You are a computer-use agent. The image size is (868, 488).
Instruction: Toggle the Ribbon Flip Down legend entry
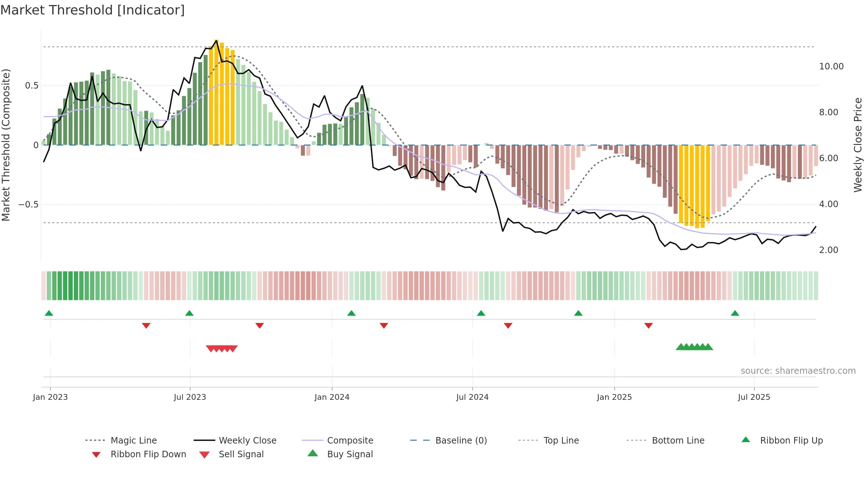pos(139,454)
